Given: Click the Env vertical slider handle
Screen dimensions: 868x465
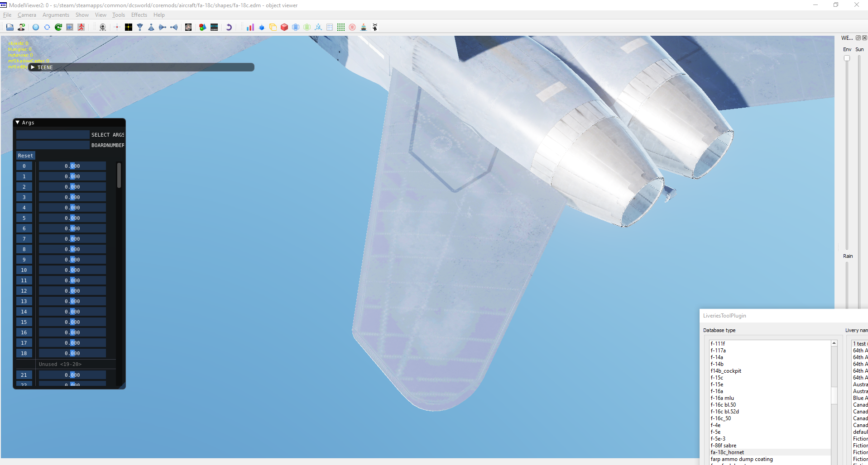Looking at the screenshot, I should 847,58.
